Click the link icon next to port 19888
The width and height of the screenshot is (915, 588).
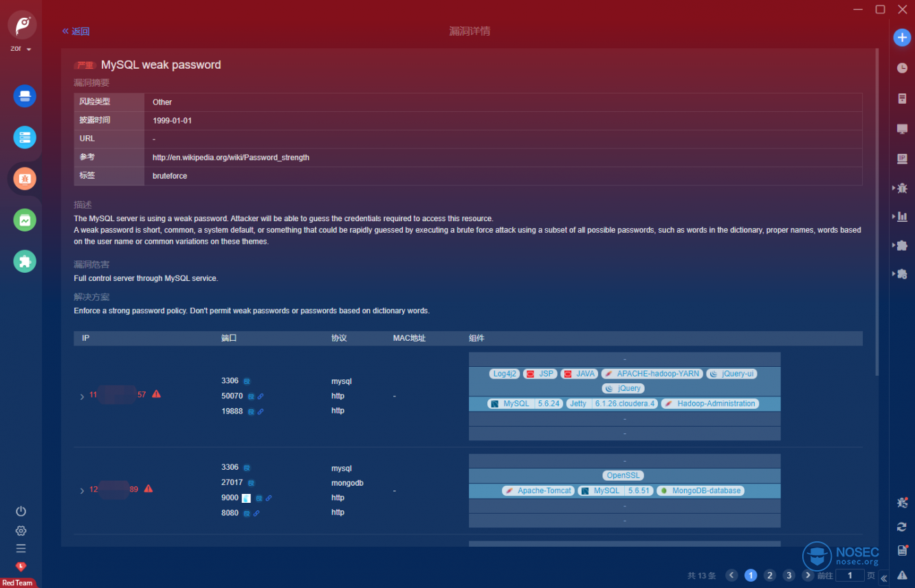261,411
